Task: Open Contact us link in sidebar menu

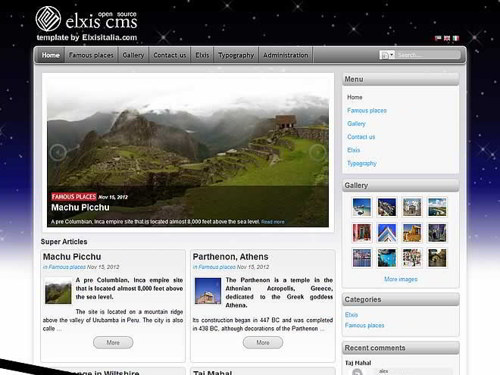Action: [361, 137]
